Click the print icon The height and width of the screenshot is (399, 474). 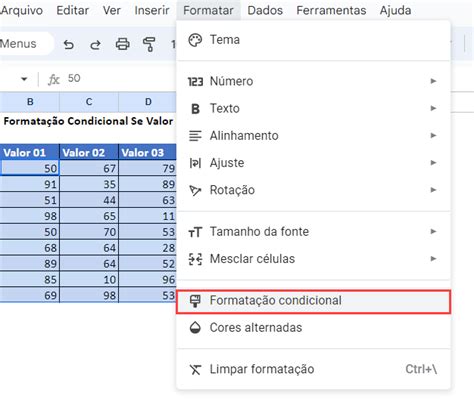point(122,44)
